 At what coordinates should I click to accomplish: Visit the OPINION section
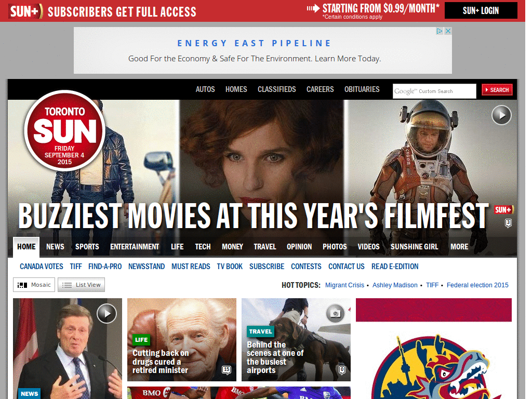click(299, 247)
